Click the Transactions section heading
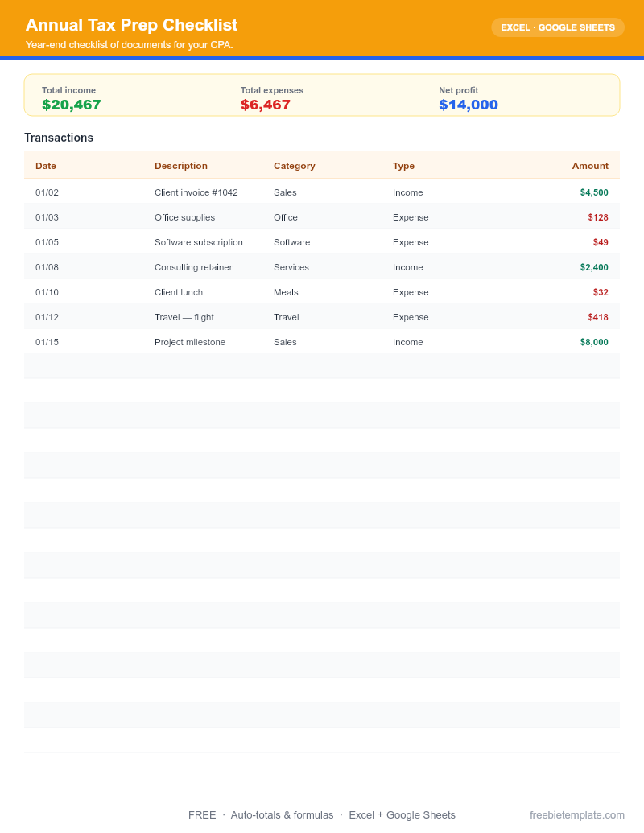Viewport: 644px width, 833px height. 59,138
